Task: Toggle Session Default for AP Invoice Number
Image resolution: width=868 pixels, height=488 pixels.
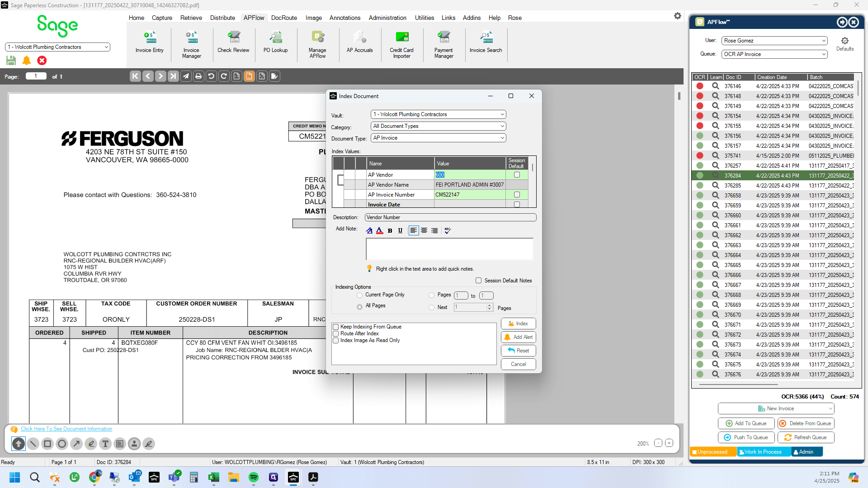Action: [517, 195]
